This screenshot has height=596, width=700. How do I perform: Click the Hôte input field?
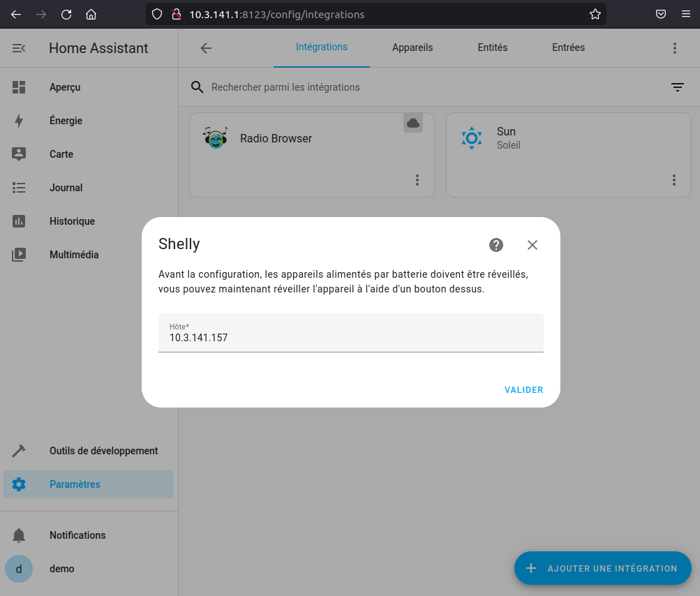(350, 337)
